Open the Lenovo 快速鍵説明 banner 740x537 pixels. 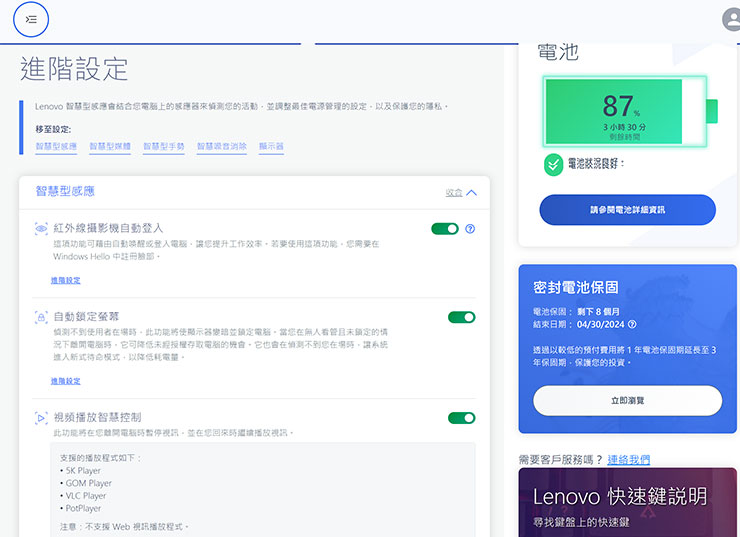click(628, 502)
